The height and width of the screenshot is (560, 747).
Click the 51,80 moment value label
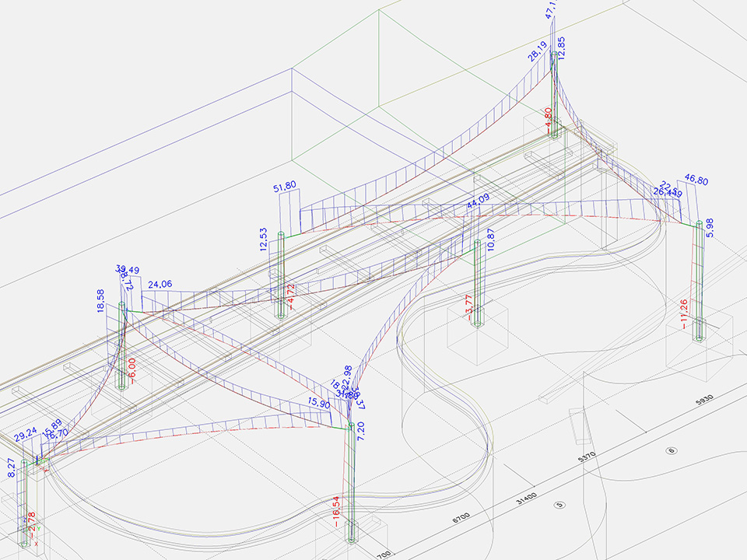coord(285,187)
